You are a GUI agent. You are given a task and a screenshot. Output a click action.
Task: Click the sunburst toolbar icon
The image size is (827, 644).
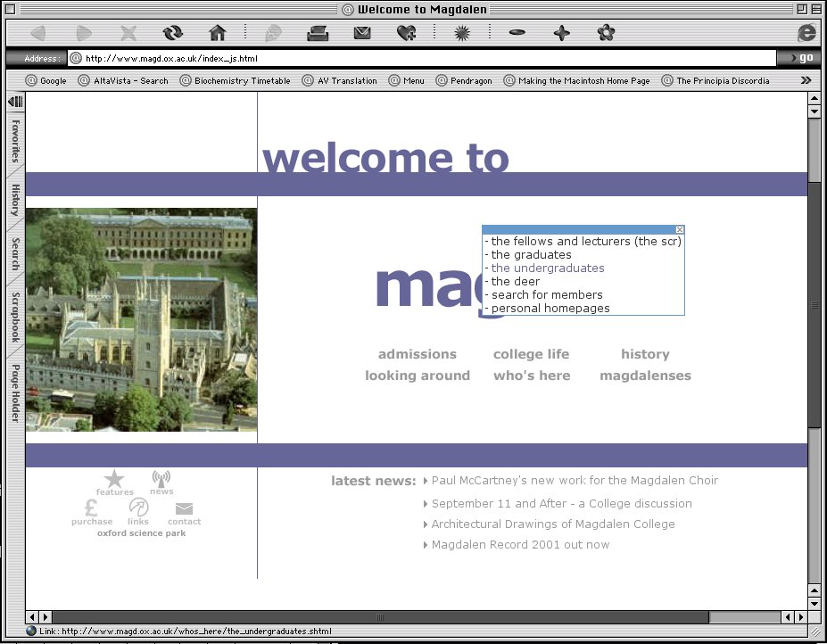462,33
